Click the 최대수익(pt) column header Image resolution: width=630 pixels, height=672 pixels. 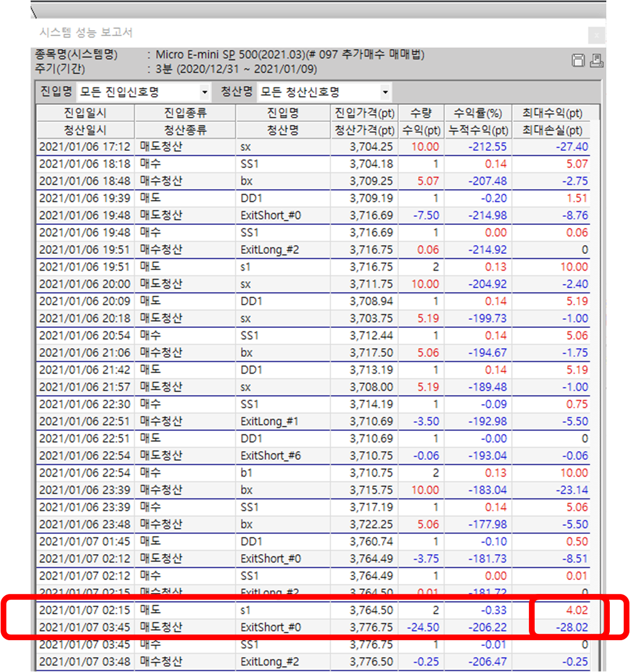(x=552, y=113)
